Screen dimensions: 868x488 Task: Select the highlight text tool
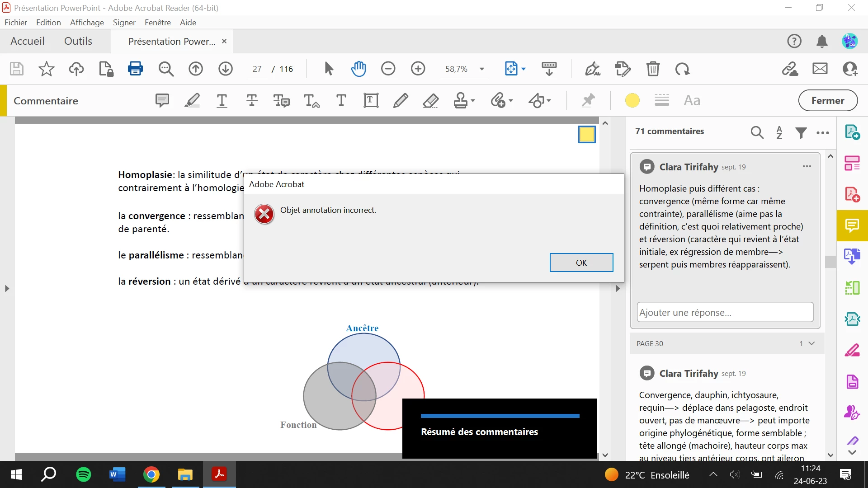[192, 100]
